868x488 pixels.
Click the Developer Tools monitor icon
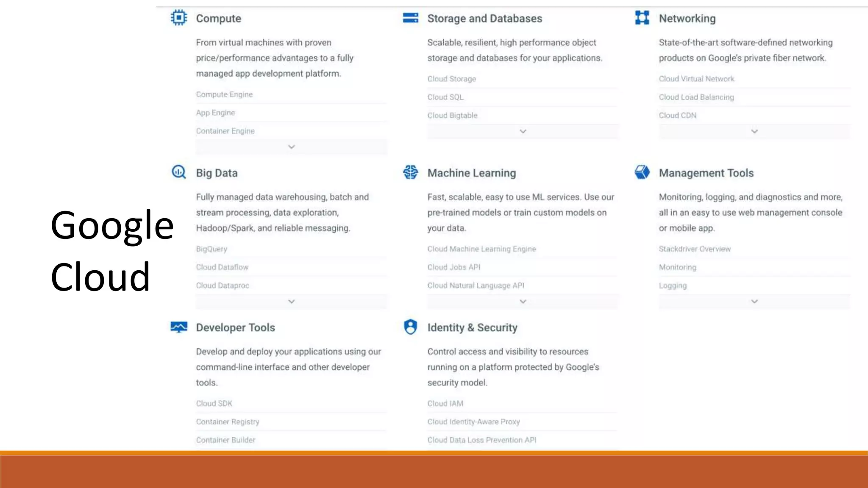(179, 327)
